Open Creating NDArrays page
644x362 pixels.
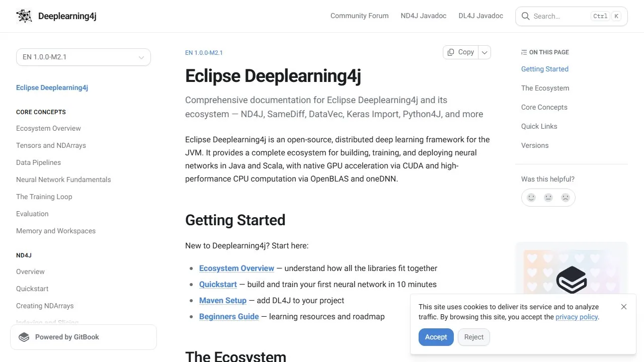[x=45, y=306]
